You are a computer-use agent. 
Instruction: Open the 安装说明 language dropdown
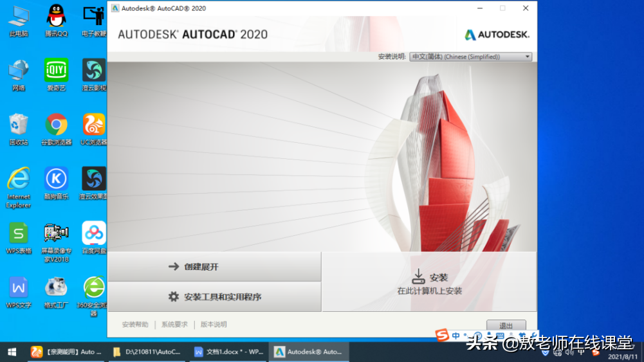pos(471,57)
